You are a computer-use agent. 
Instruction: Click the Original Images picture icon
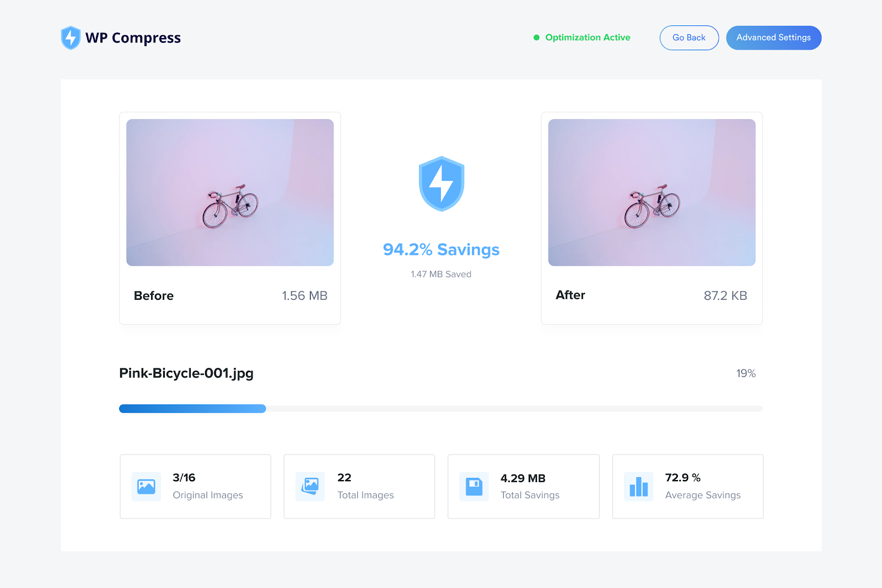pyautogui.click(x=146, y=487)
